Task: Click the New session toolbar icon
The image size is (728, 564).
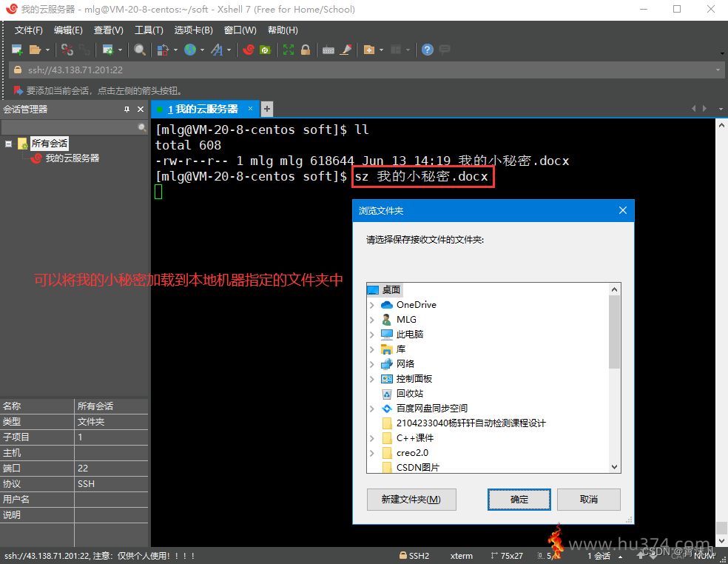Action: tap(17, 50)
